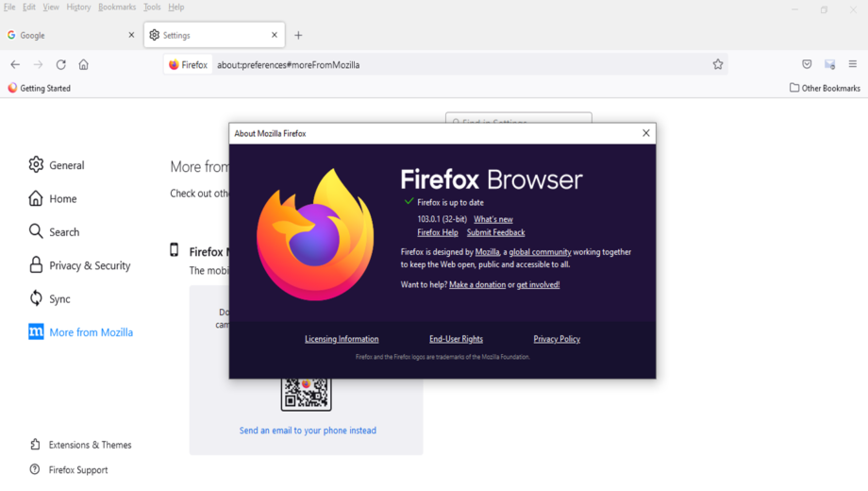This screenshot has width=868, height=491.
Task: Click the Getting Started bookmark
Action: pyautogui.click(x=40, y=88)
